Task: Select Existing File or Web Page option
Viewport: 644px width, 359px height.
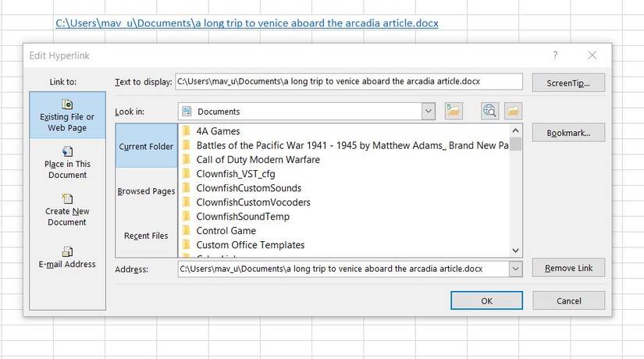Action: (x=67, y=116)
